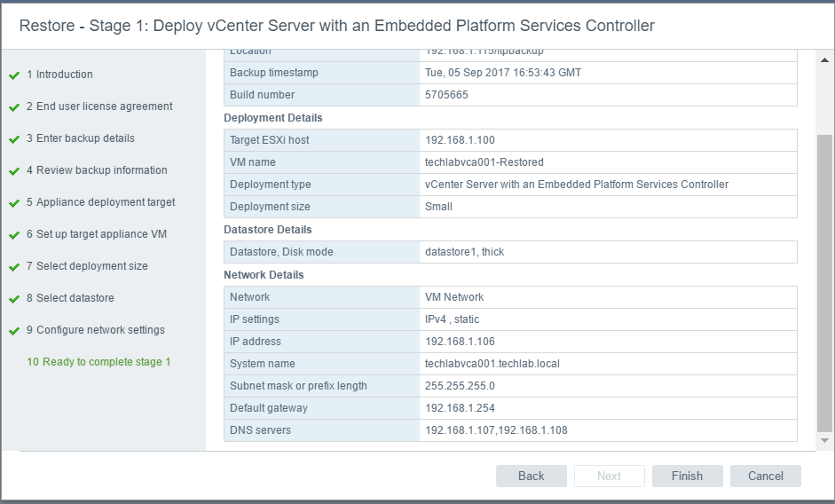Click green checkmark beside End user license agreement
Viewport: 835px width, 504px height.
pos(14,107)
